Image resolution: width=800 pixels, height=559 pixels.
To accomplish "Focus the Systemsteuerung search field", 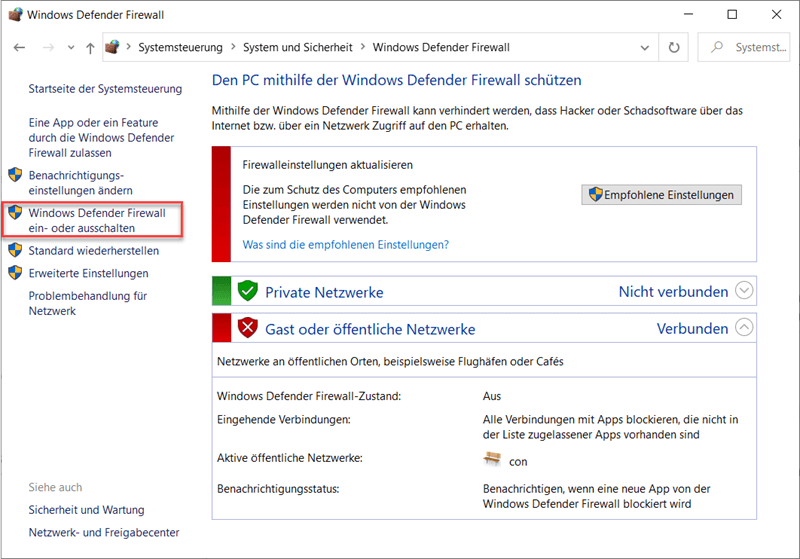I will coord(744,47).
